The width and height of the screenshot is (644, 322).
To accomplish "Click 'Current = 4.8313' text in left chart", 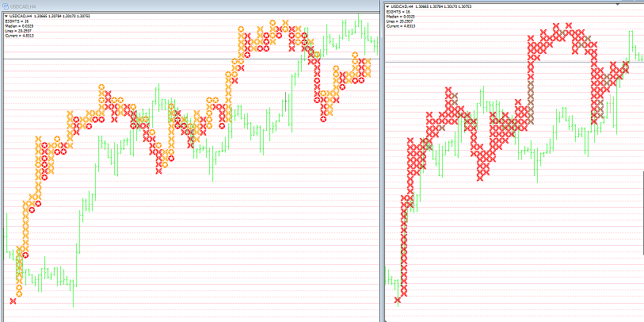I will click(19, 36).
